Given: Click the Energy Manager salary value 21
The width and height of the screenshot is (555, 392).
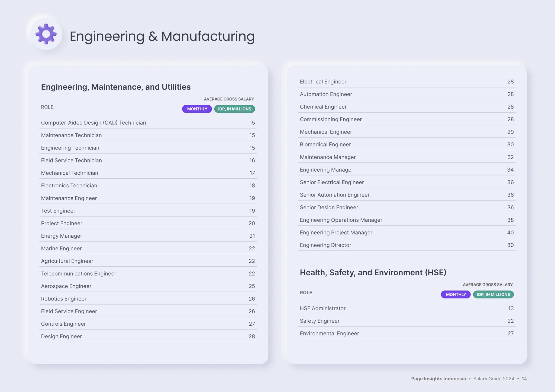Looking at the screenshot, I should click(252, 236).
